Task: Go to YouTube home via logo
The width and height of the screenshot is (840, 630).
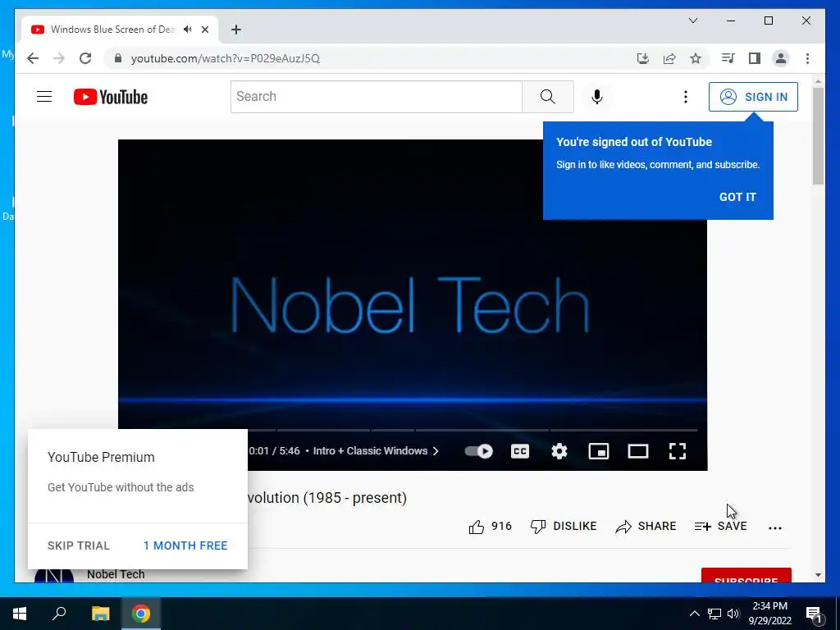Action: pos(111,97)
